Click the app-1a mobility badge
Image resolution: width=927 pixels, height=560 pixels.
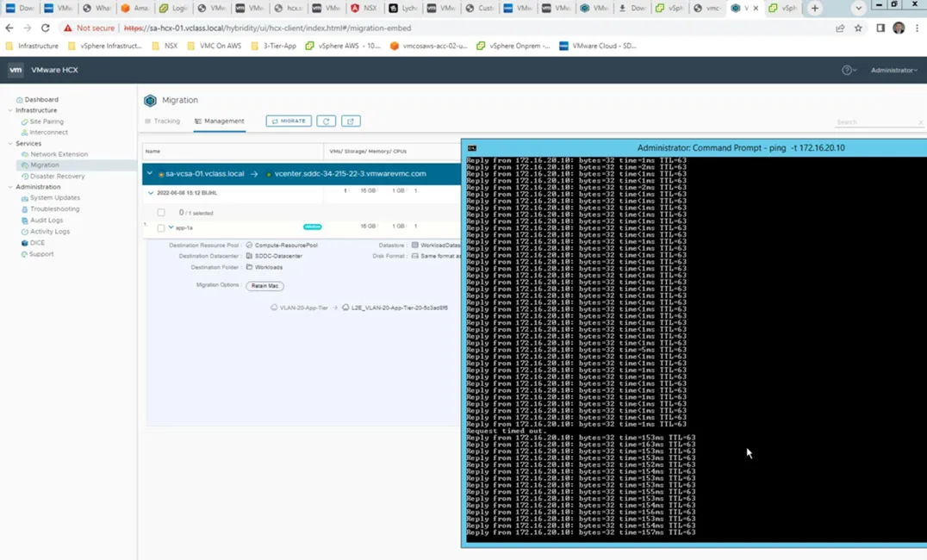[312, 227]
